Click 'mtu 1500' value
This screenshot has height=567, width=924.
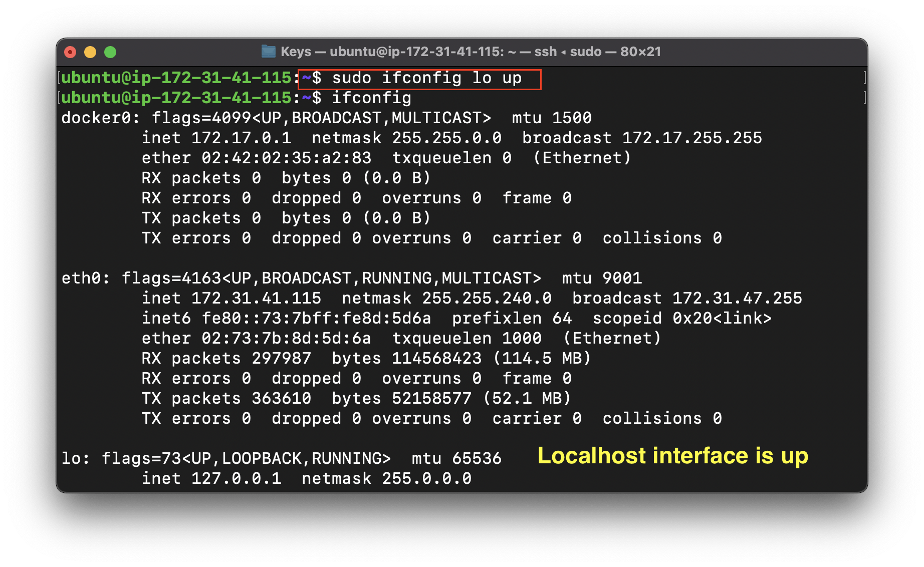click(x=552, y=118)
